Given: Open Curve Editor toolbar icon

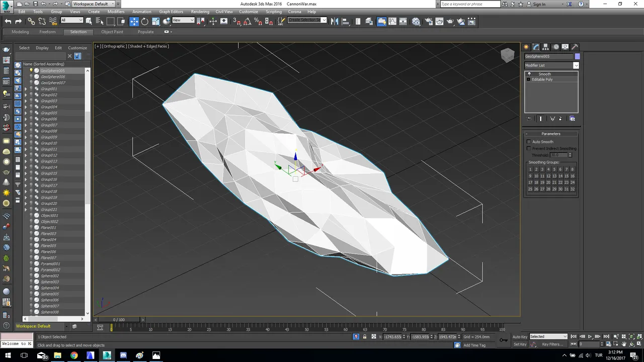Looking at the screenshot, I should click(392, 21).
